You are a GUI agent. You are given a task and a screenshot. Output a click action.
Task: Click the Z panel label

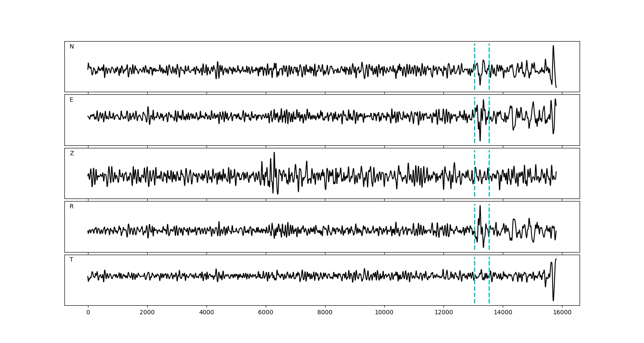coord(72,153)
